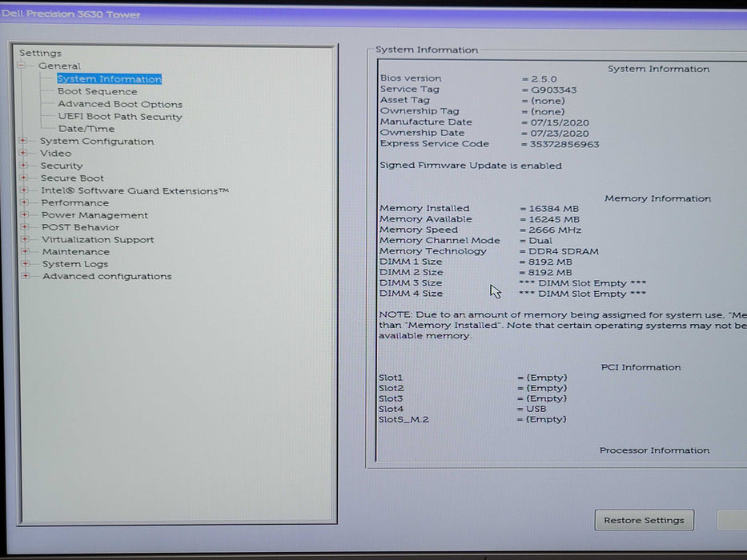
Task: Expand the POST Behavior node
Action: coord(25,227)
